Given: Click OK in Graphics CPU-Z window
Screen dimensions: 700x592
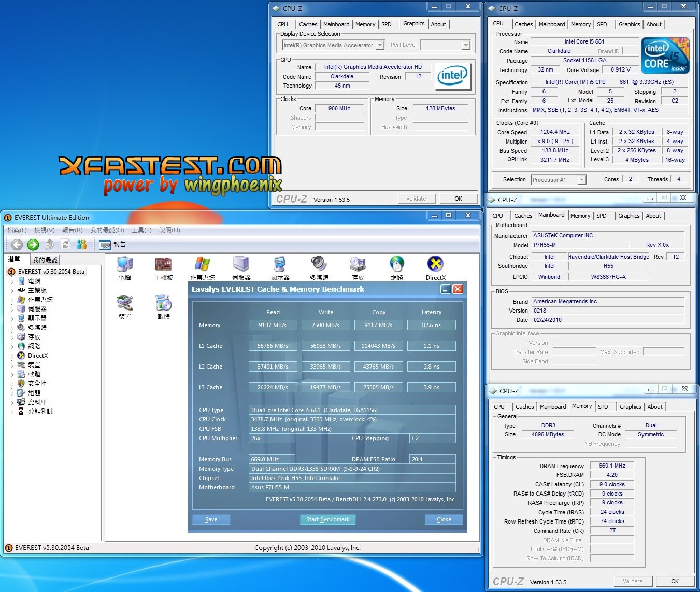Looking at the screenshot, I should (458, 199).
